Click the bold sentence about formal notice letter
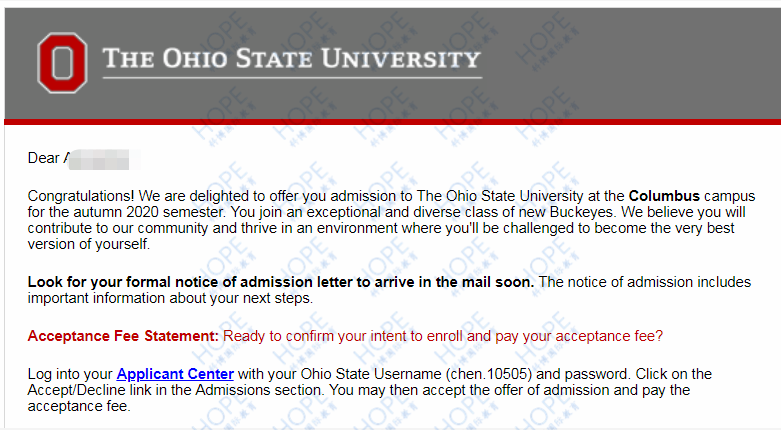 click(x=281, y=282)
